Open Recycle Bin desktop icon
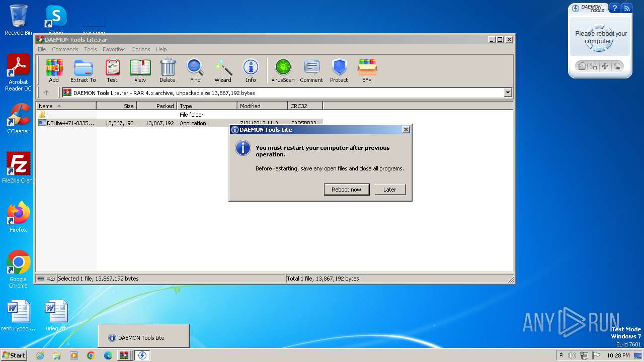This screenshot has height=362, width=644. pyautogui.click(x=18, y=20)
